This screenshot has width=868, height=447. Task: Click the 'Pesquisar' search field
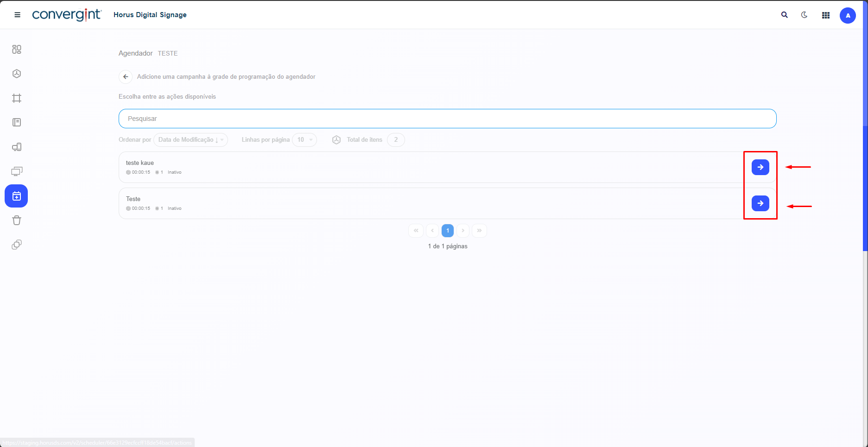tap(447, 119)
